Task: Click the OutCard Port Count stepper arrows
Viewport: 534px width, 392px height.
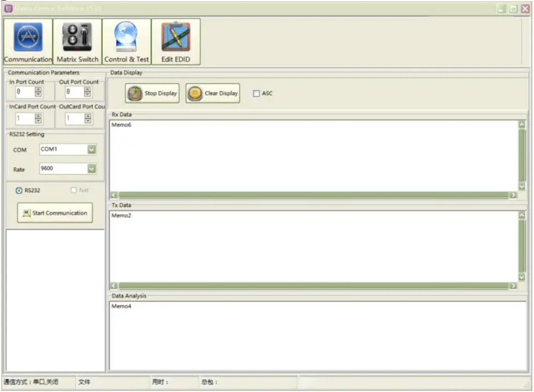Action: pos(88,118)
